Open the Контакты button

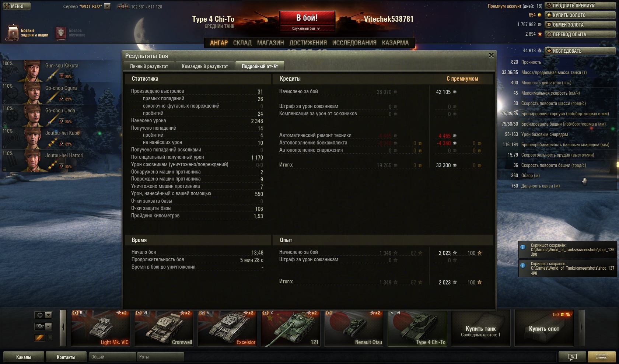66,357
